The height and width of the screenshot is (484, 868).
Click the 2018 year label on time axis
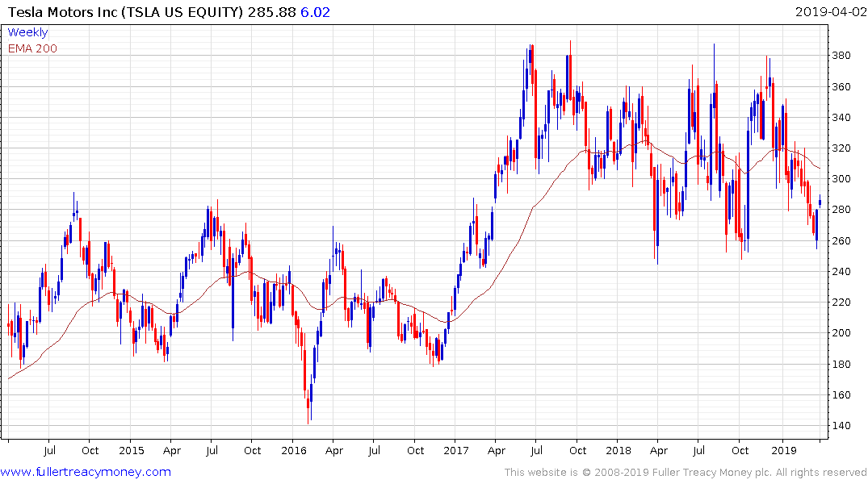pyautogui.click(x=619, y=450)
